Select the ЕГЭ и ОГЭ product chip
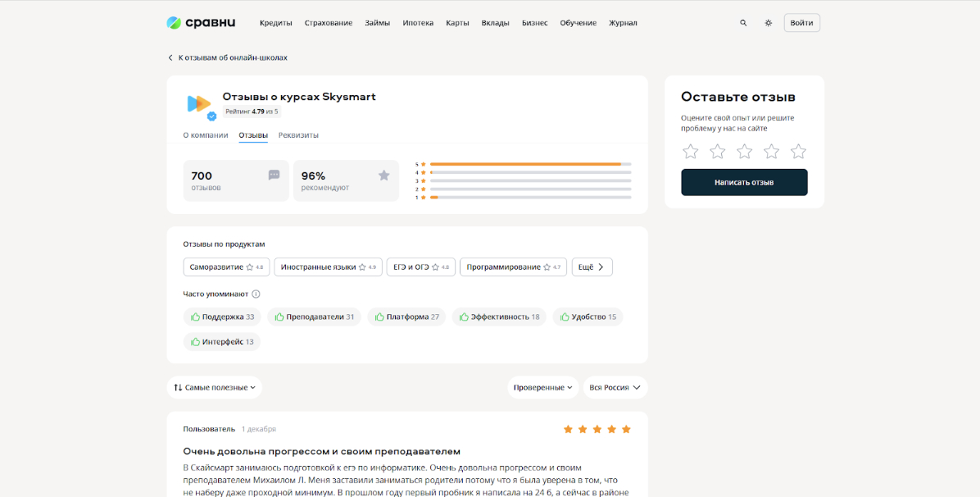 [421, 267]
